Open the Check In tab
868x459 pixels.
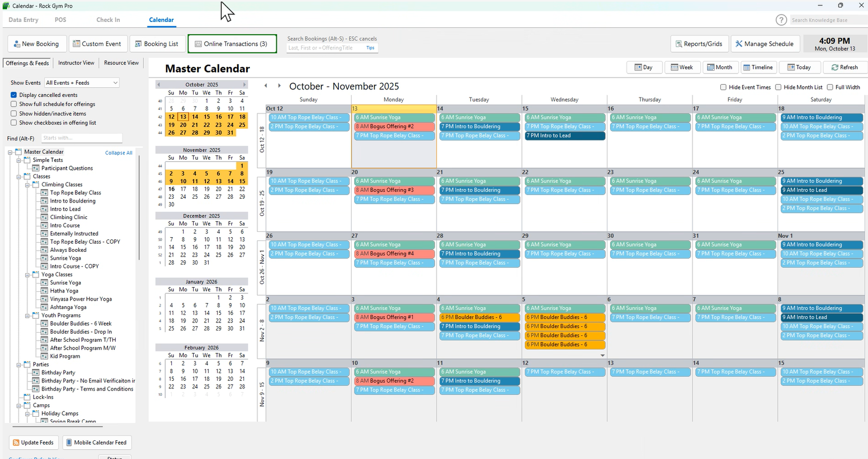click(x=108, y=20)
